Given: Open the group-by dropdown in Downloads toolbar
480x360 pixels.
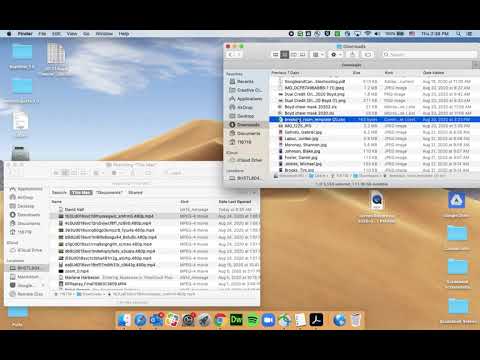Looking at the screenshot, I should point(318,54).
